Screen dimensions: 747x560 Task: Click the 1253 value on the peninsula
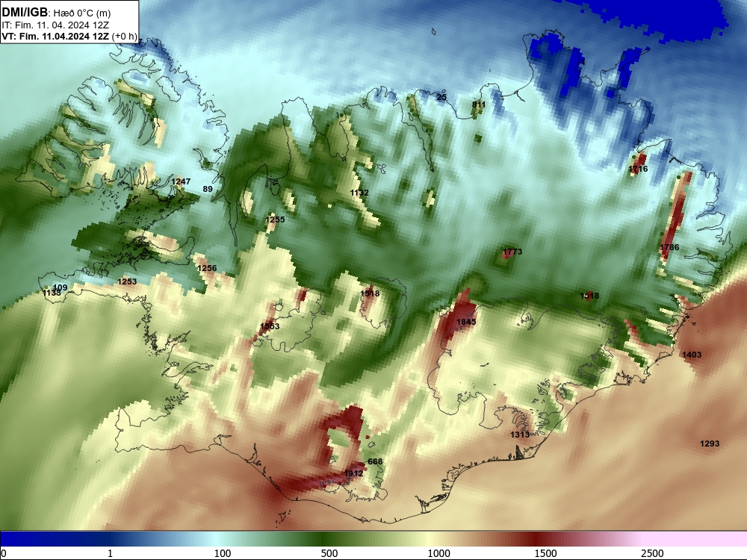tap(127, 282)
